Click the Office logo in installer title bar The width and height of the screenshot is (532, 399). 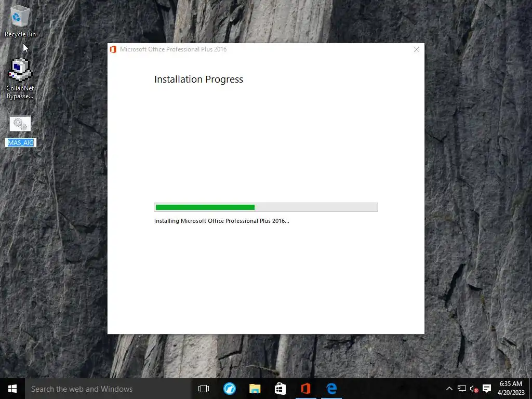(x=113, y=49)
